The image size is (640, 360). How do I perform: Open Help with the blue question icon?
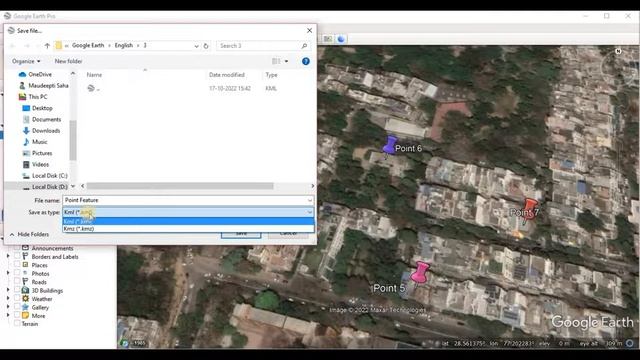pos(305,61)
